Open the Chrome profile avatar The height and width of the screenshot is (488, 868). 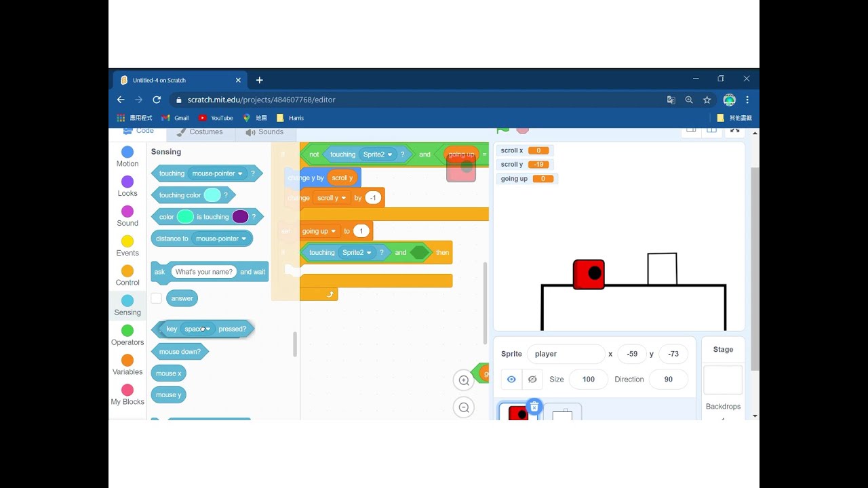729,100
